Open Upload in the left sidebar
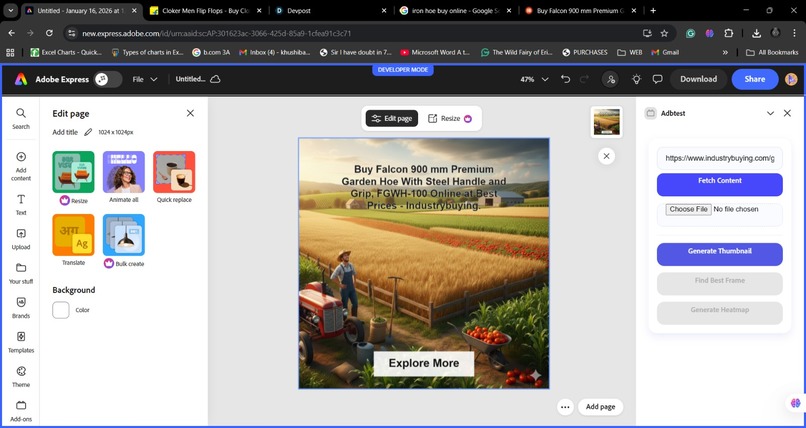806x428 pixels. point(21,239)
